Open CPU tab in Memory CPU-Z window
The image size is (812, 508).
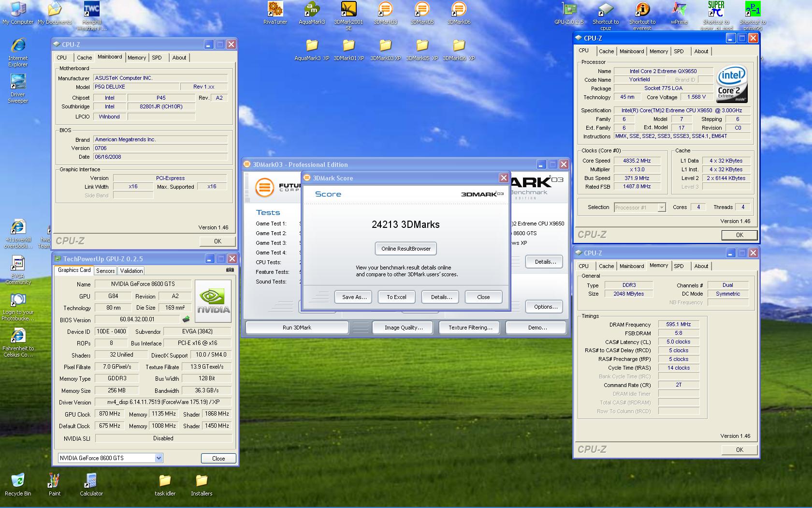click(x=584, y=266)
